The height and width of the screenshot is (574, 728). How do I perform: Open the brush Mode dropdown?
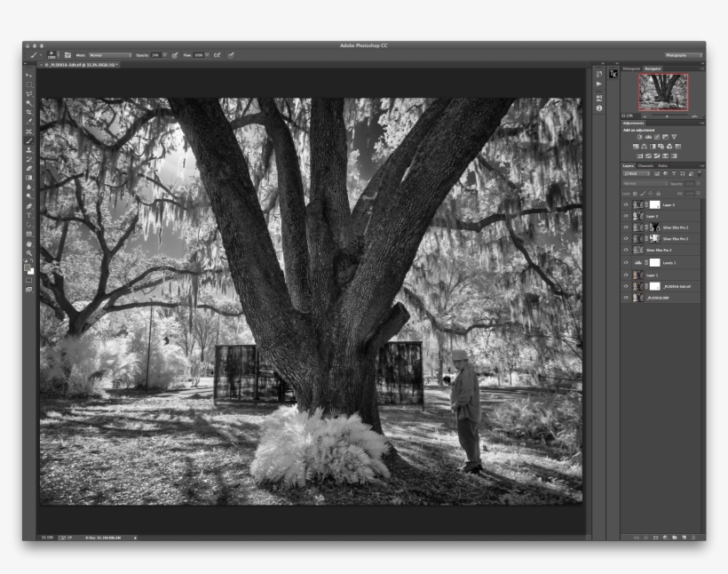click(109, 55)
